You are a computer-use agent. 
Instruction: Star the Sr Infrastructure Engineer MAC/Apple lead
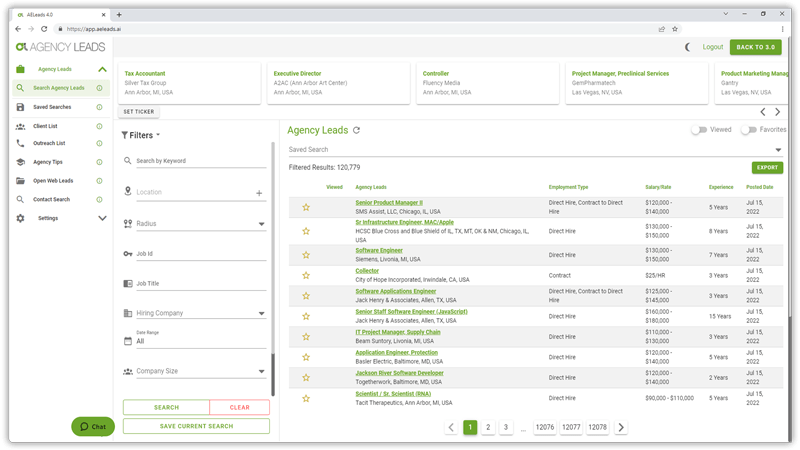click(x=306, y=231)
